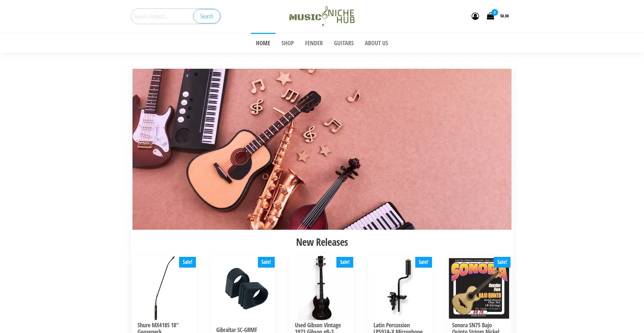The width and height of the screenshot is (644, 333).
Task: Click the Sale badge on the Gibraltar product
Action: click(266, 262)
